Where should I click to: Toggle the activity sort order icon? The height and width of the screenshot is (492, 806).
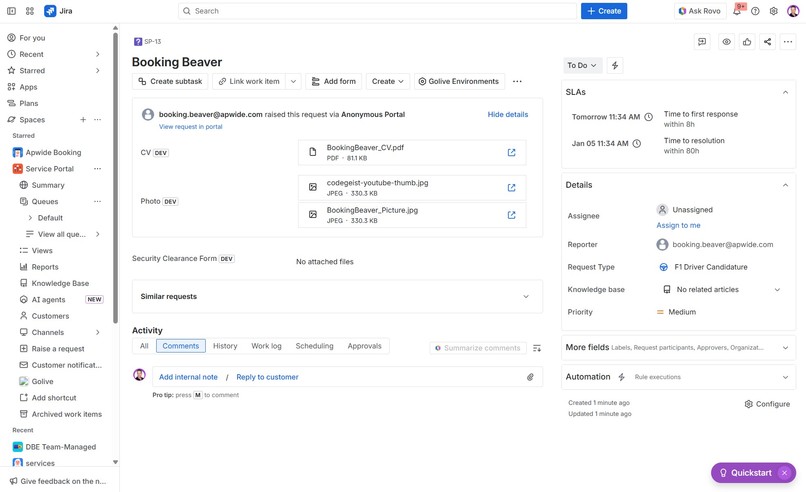pos(537,348)
